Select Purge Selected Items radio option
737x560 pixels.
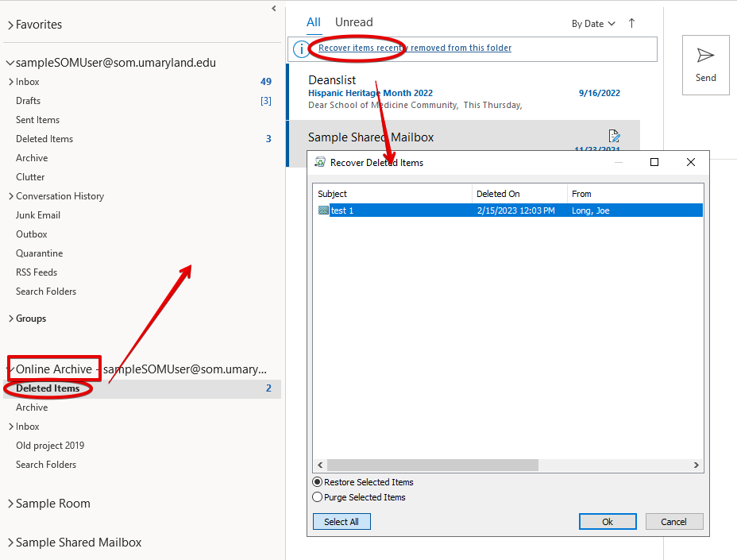click(x=318, y=497)
